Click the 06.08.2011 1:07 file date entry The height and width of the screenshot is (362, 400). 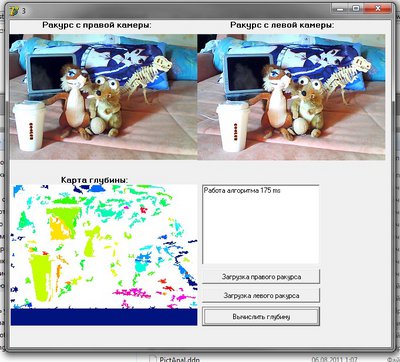coord(334,359)
